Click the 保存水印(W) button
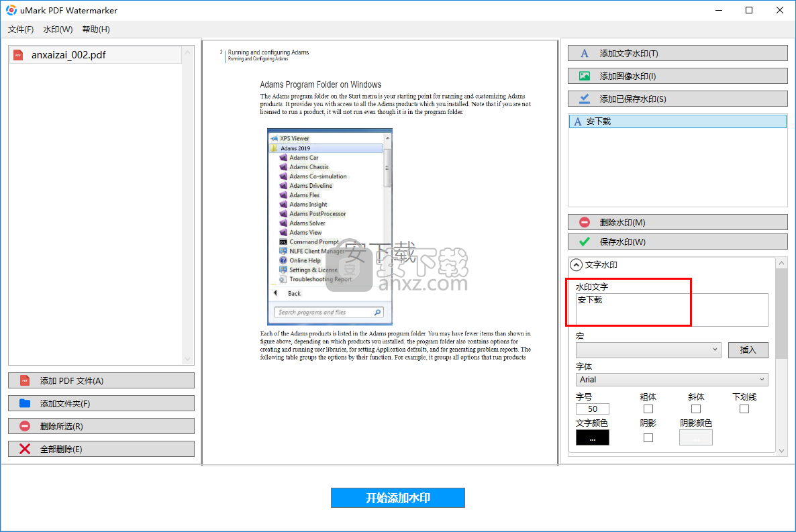This screenshot has width=796, height=532. point(677,242)
